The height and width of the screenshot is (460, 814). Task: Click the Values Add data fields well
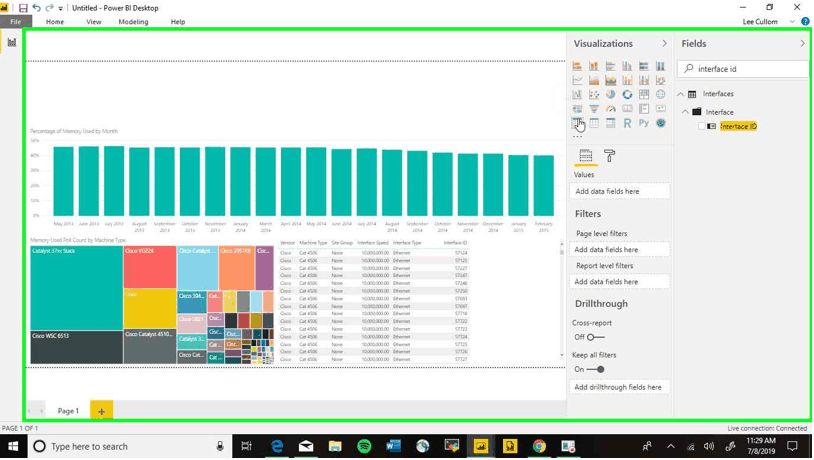pos(619,191)
